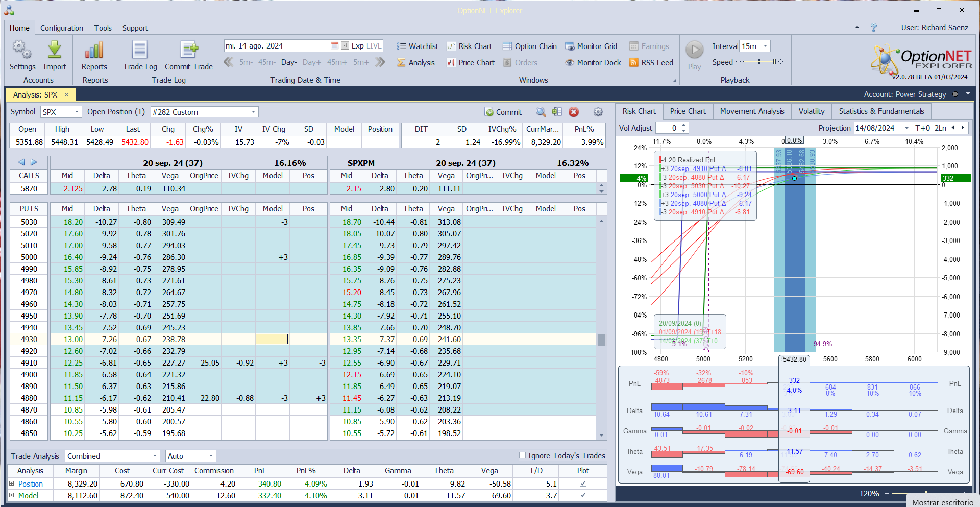Open the Monitor Grid window
Image resolution: width=980 pixels, height=507 pixels.
click(x=591, y=46)
